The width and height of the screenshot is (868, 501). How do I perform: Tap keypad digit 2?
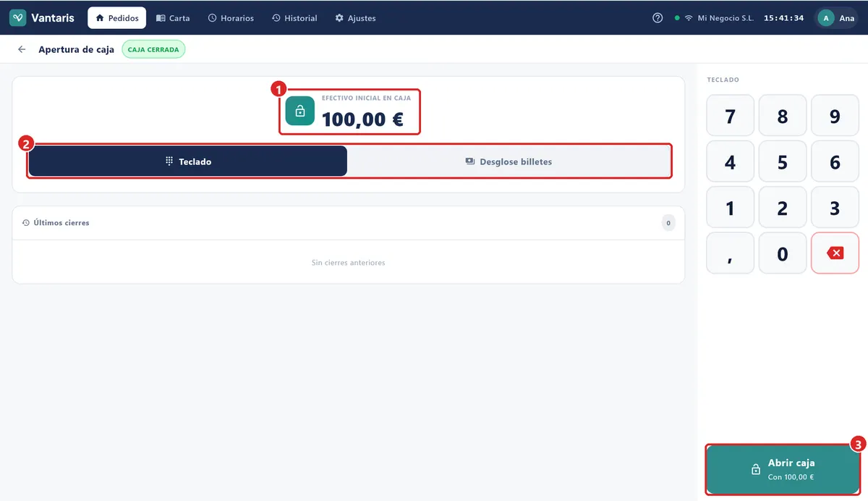click(783, 208)
